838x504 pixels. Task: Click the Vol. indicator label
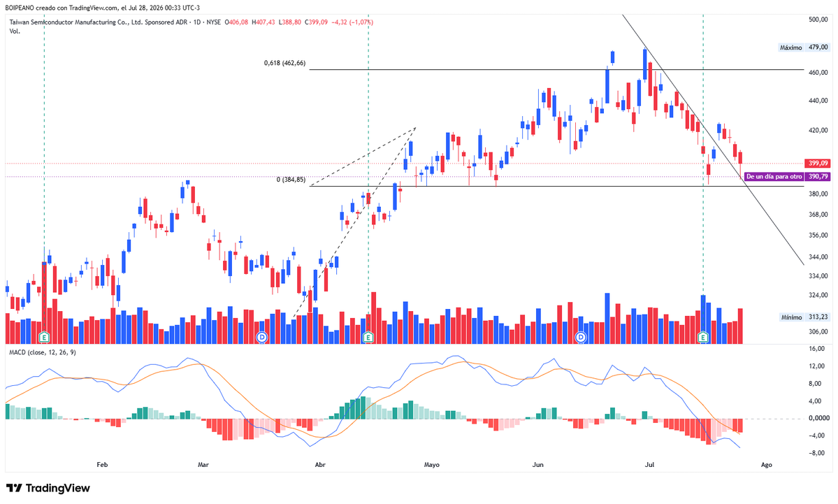tap(15, 31)
